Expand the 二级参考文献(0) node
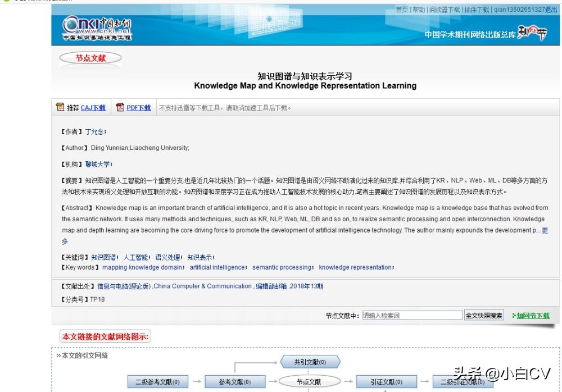This screenshot has height=392, width=562. click(x=159, y=381)
